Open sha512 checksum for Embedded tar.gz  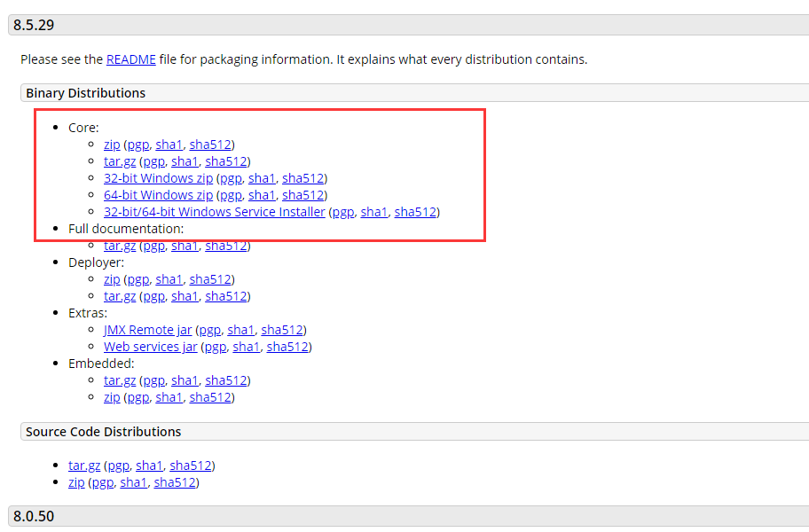[x=226, y=380]
